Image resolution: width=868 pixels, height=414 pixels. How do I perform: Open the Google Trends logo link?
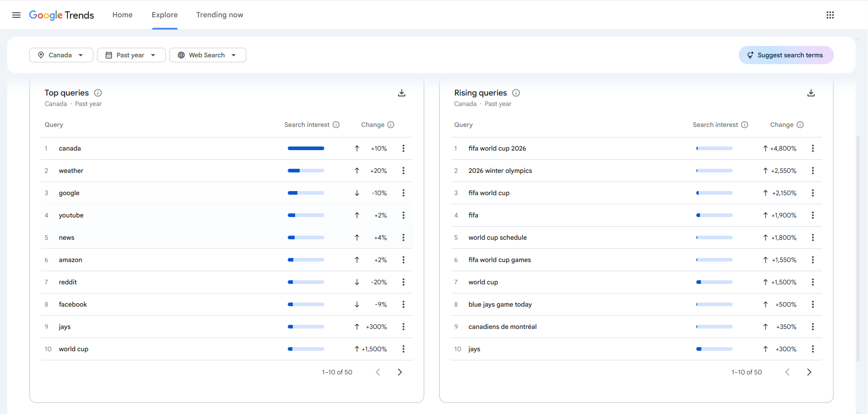click(x=61, y=15)
